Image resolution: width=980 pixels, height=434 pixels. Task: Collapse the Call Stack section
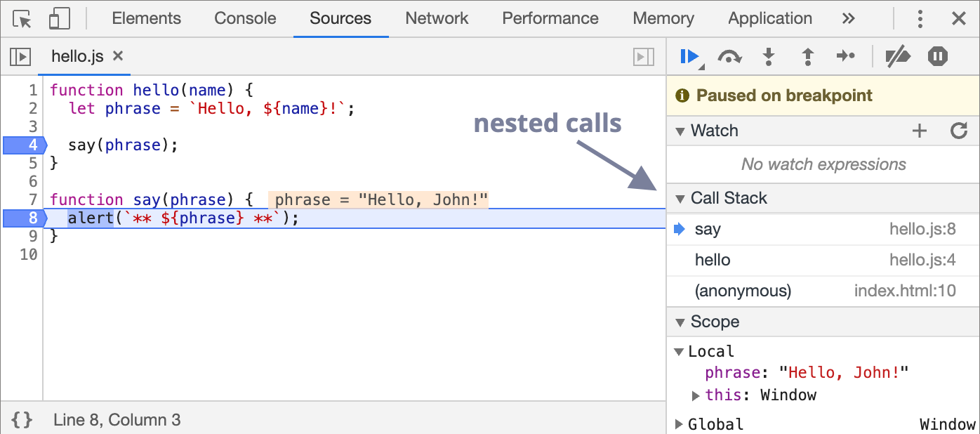click(680, 199)
